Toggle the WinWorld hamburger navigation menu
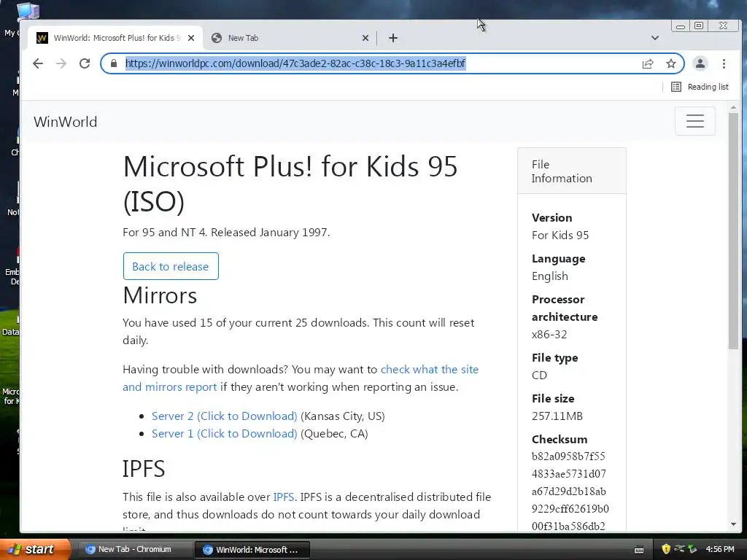Screen dimensions: 747x560 pos(695,121)
